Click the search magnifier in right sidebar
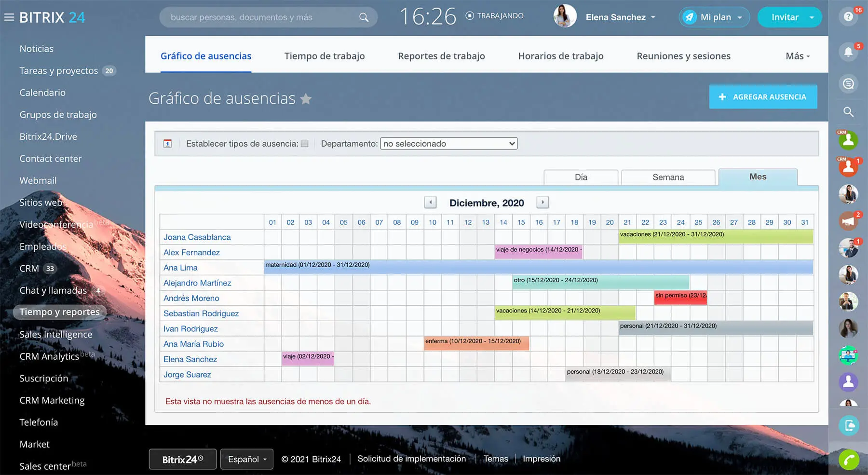868x475 pixels. point(848,112)
